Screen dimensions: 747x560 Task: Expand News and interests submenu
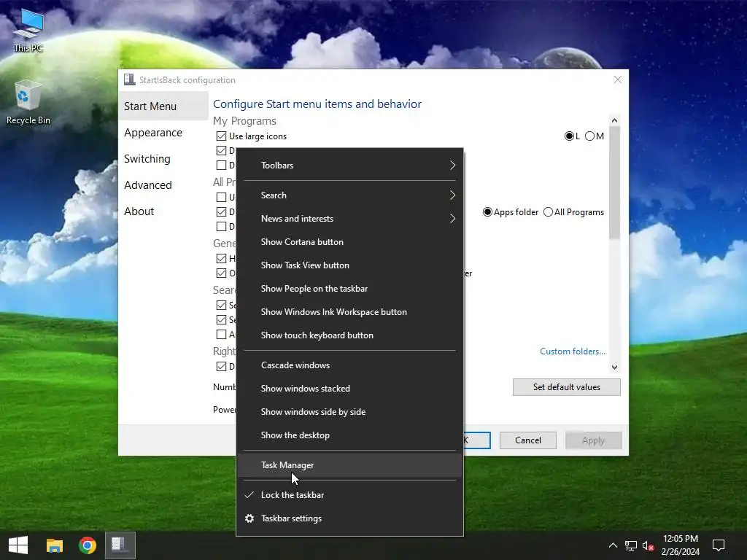point(349,219)
